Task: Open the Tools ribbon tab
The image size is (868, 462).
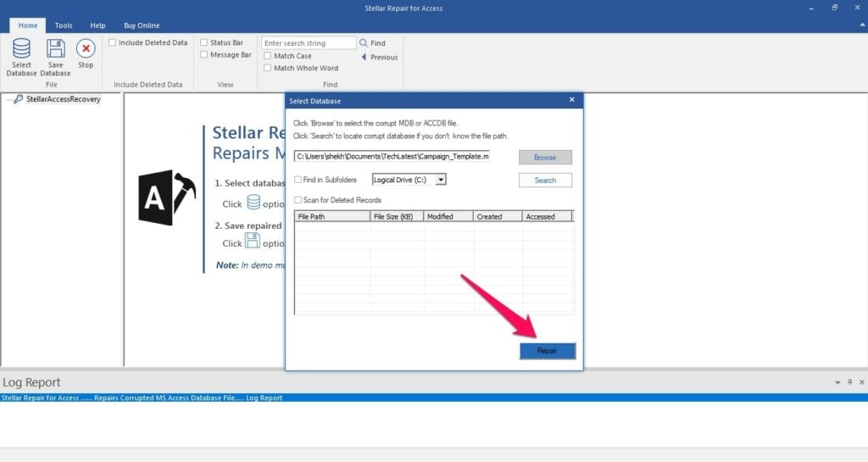Action: (x=64, y=25)
